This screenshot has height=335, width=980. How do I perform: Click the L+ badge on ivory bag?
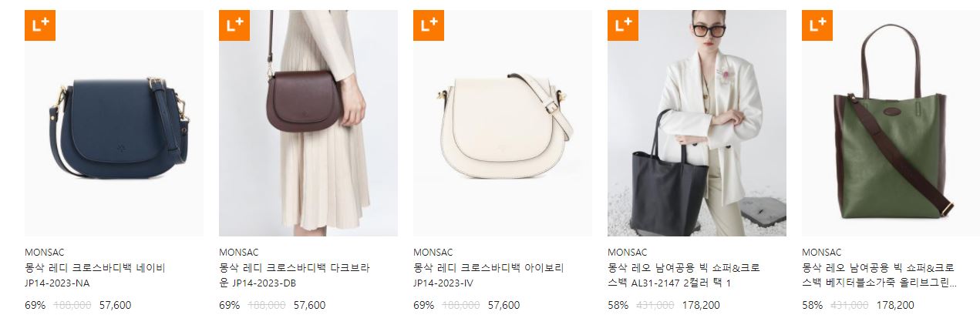coord(429,25)
